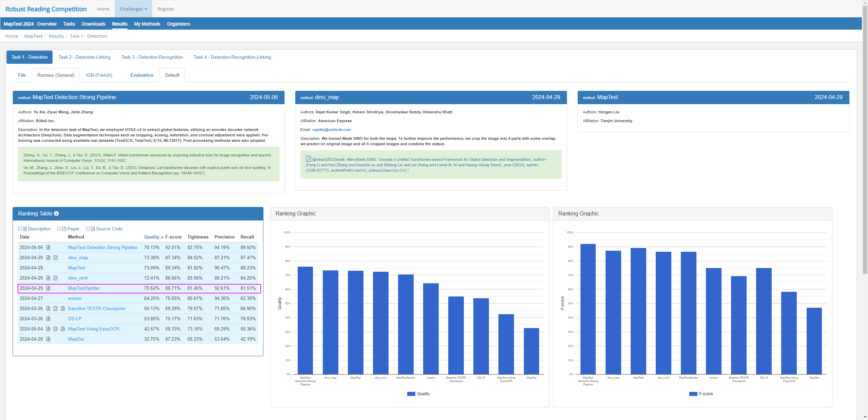Open the Results menu item
Viewport: 868px width, 420px height.
[x=120, y=24]
